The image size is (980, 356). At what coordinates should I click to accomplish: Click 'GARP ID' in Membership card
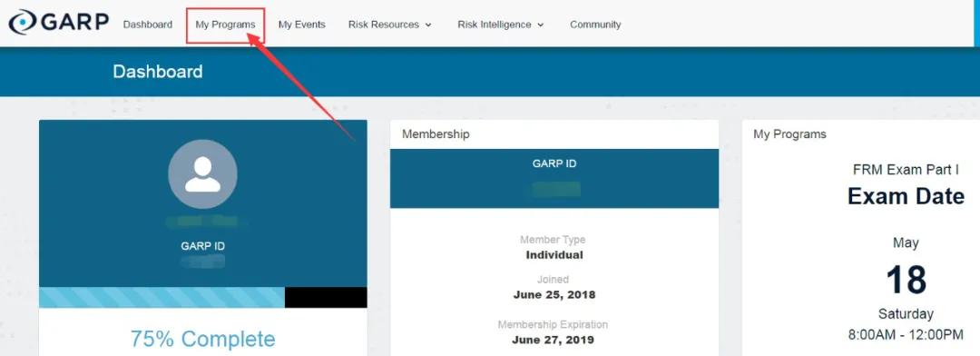(x=554, y=163)
